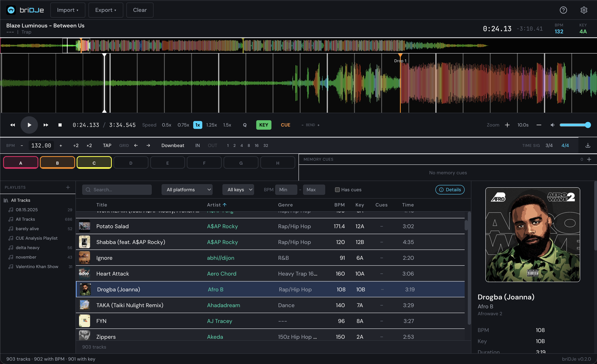The image size is (597, 364).
Task: Open the CUE Analysis Playlist
Action: [37, 238]
